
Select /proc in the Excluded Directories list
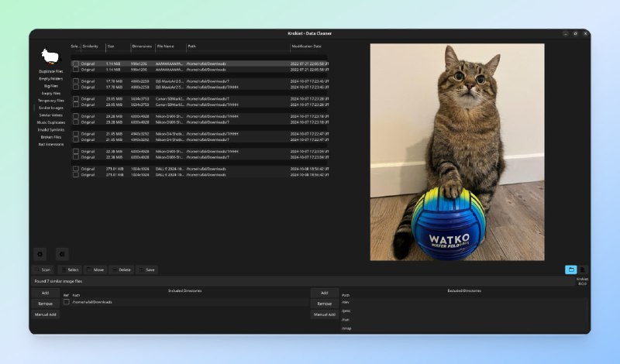pos(346,311)
